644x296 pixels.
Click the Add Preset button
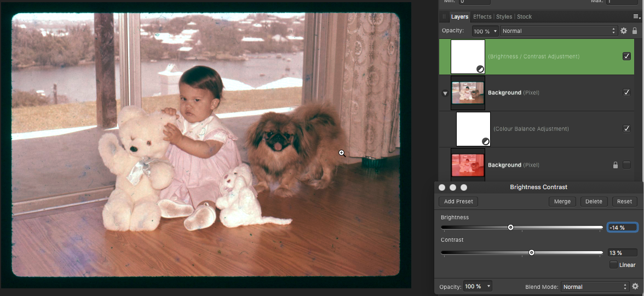458,202
